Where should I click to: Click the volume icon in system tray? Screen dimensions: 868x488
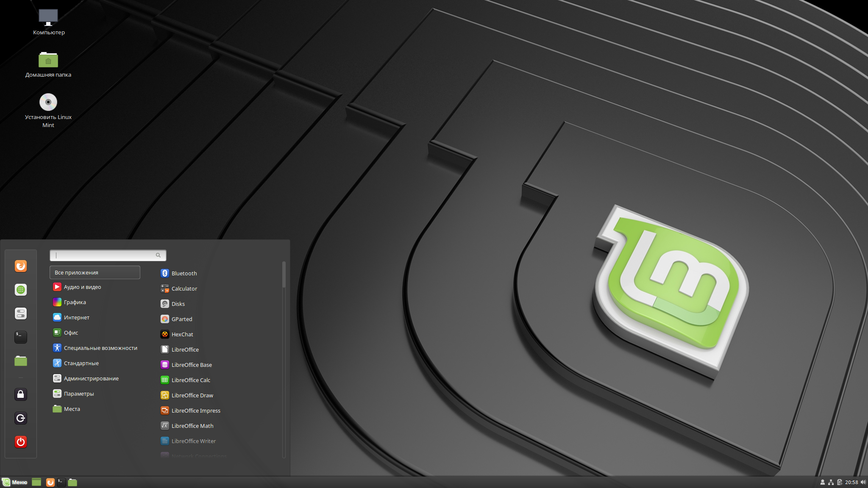863,482
